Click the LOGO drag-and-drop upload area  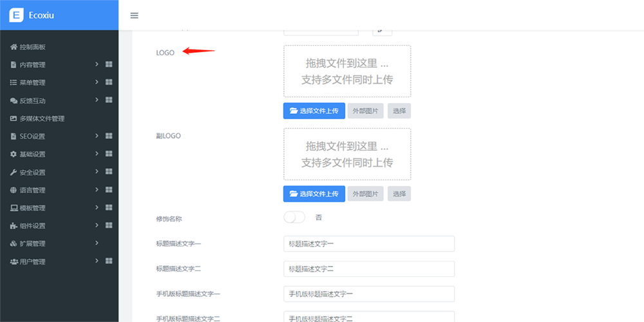click(347, 71)
